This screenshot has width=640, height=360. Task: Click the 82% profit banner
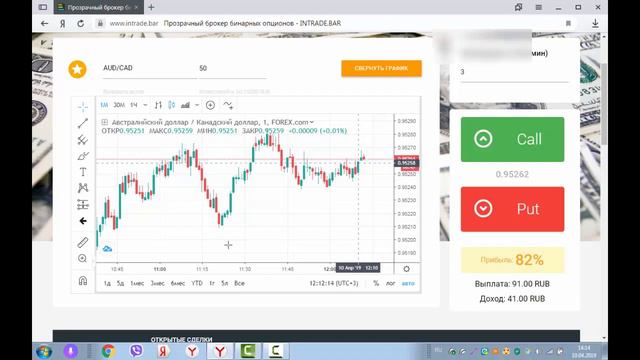pos(513,260)
